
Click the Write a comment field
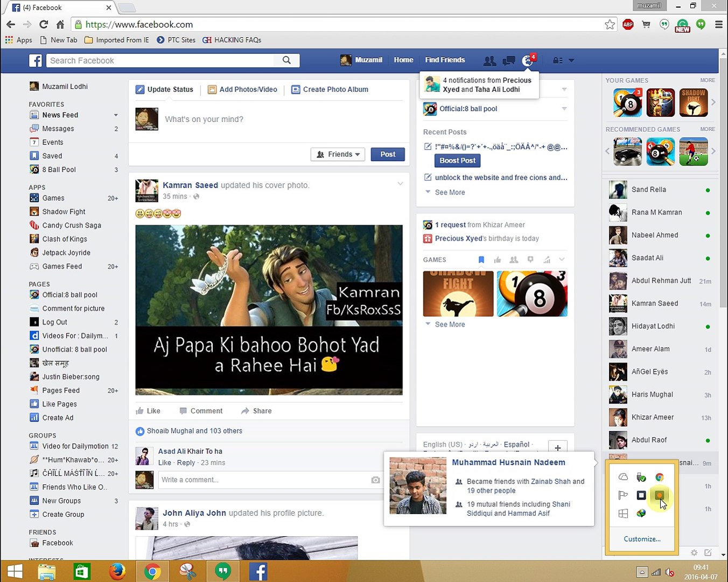[264, 480]
